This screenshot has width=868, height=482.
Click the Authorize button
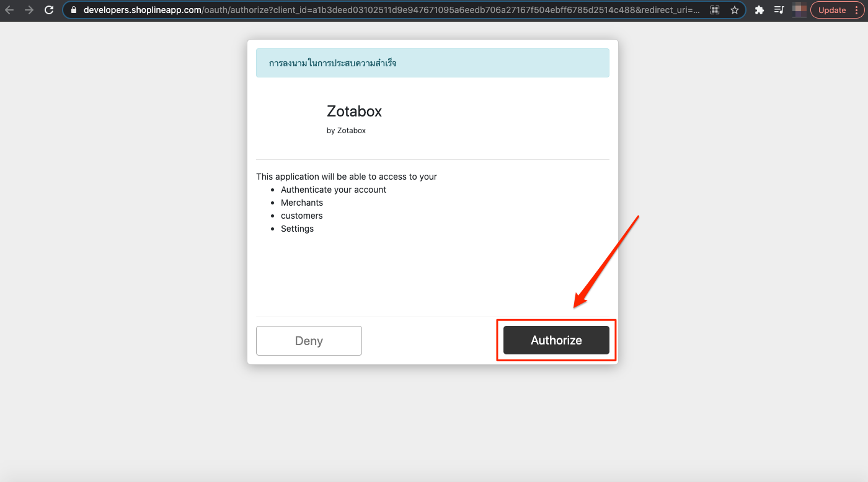[556, 340]
